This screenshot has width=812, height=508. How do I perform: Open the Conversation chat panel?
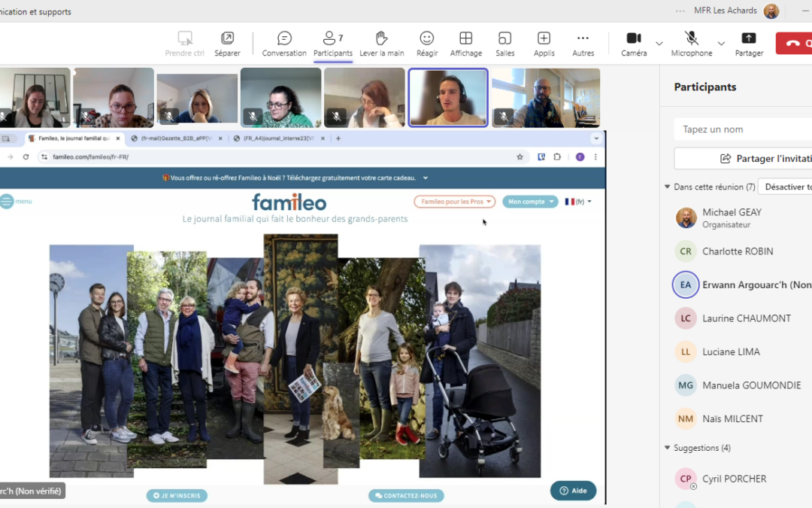coord(283,44)
